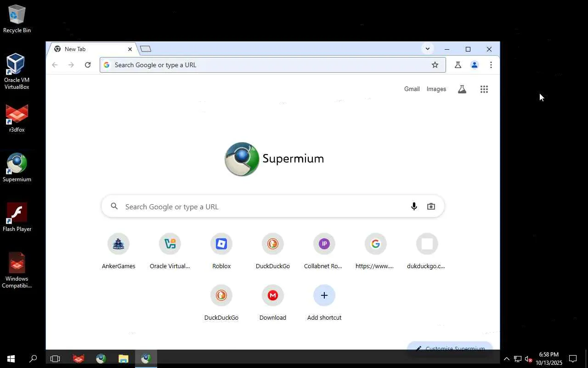Open the Collabnet Ro... shortcut

click(324, 252)
